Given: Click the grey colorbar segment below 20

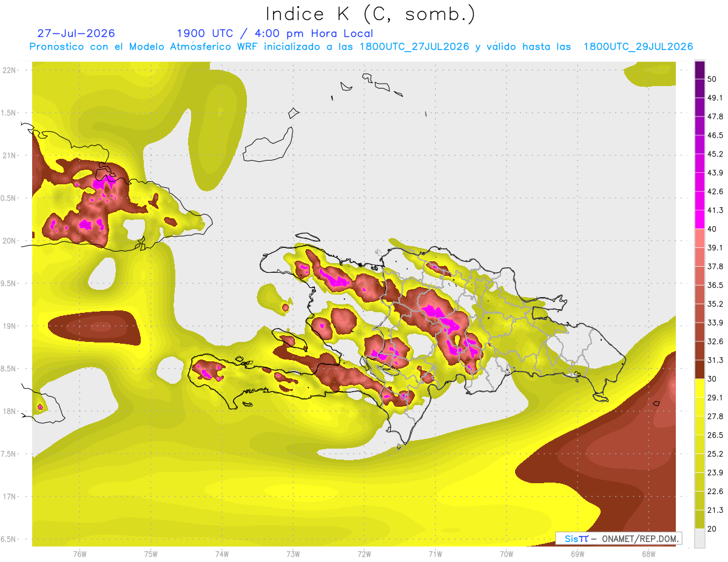Looking at the screenshot, I should 699,538.
